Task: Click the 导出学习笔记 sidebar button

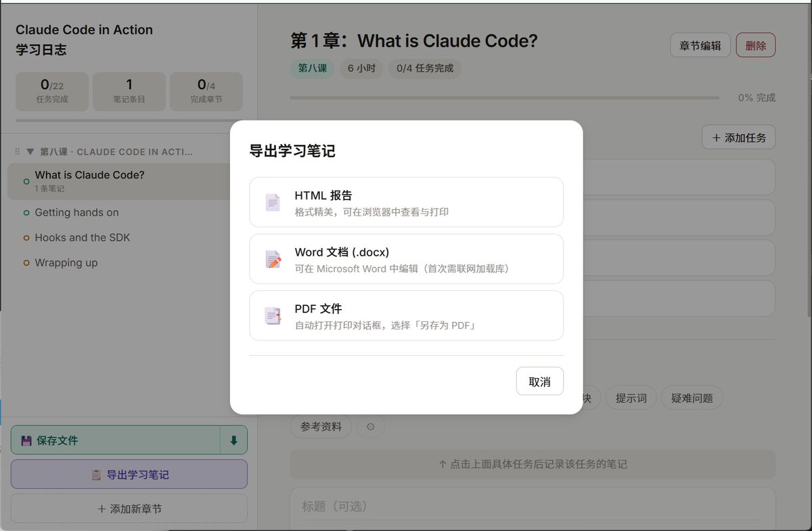Action: click(x=129, y=475)
